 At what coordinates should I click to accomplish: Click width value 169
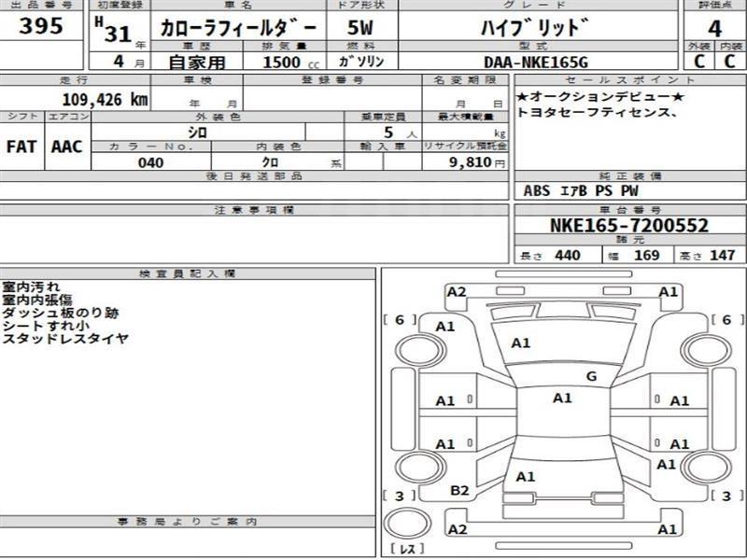(646, 255)
